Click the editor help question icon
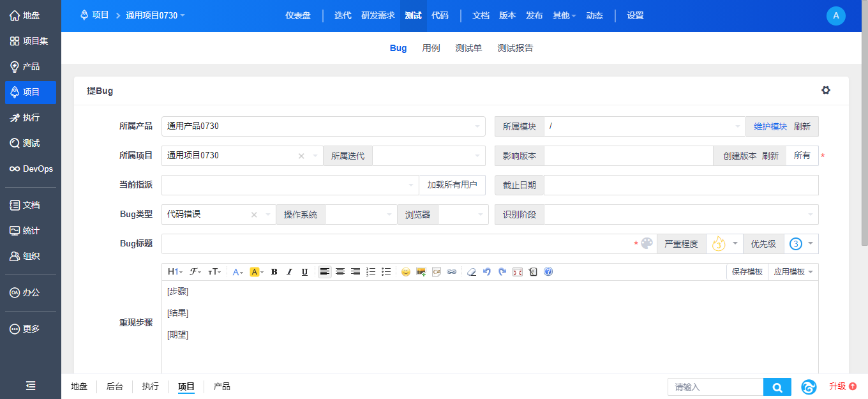This screenshot has height=399, width=868. (x=548, y=272)
